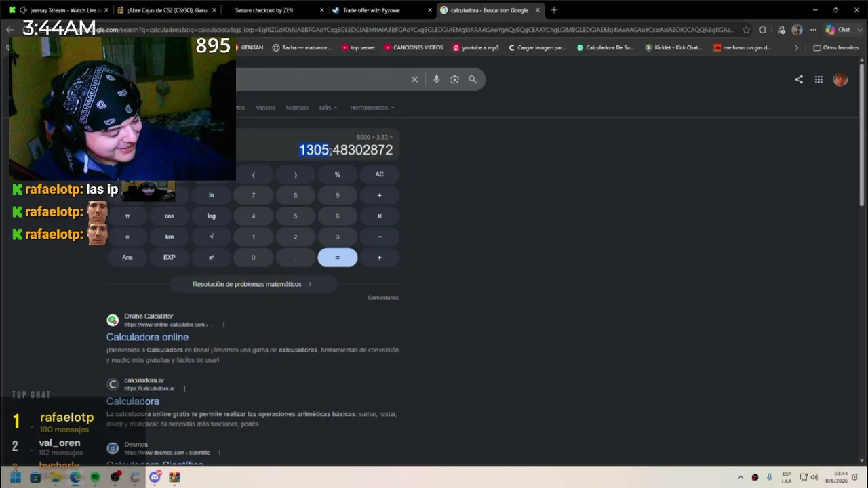The width and height of the screenshot is (868, 488).
Task: Open the top secret bookmark
Action: (x=358, y=48)
